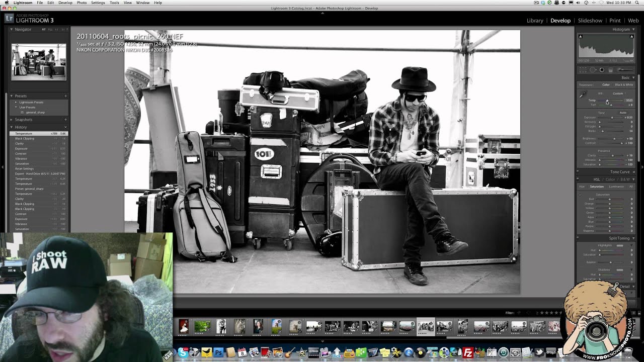Add a new snapshot with plus icon
The image size is (644, 362).
[x=65, y=120]
